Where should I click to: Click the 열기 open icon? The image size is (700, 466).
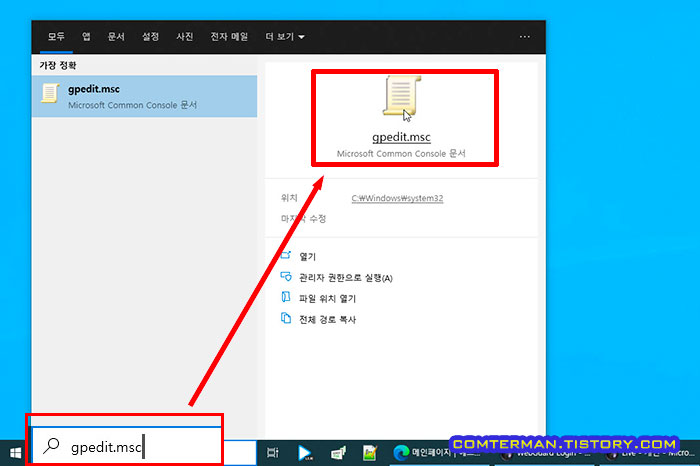286,255
